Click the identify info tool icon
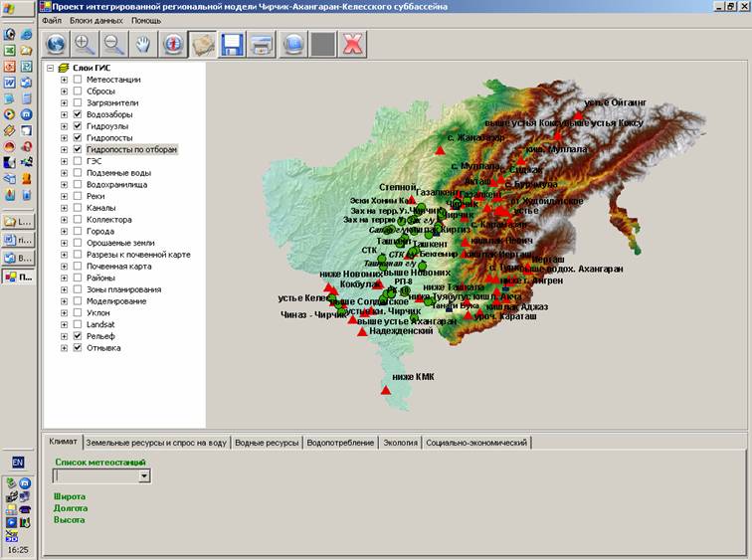The height and width of the screenshot is (560, 752). pos(174,45)
